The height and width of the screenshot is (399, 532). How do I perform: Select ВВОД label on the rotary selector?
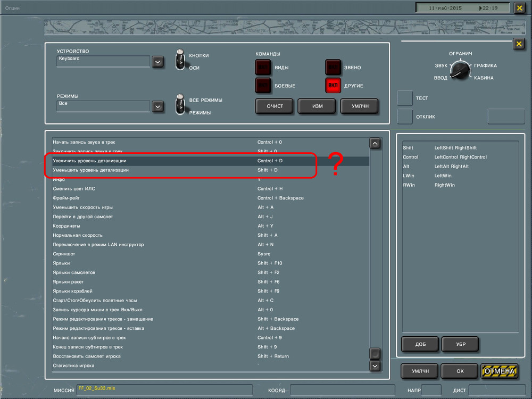click(x=440, y=78)
